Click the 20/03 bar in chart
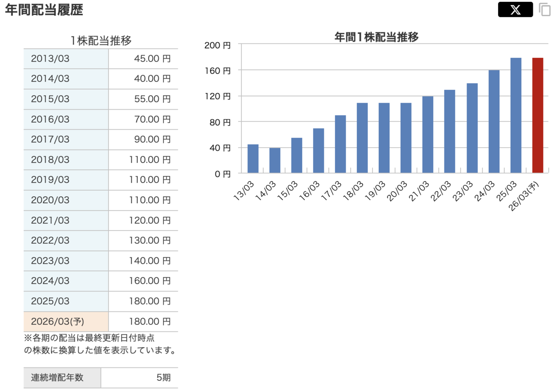Image resolution: width=556 pixels, height=392 pixels. pyautogui.click(x=406, y=138)
